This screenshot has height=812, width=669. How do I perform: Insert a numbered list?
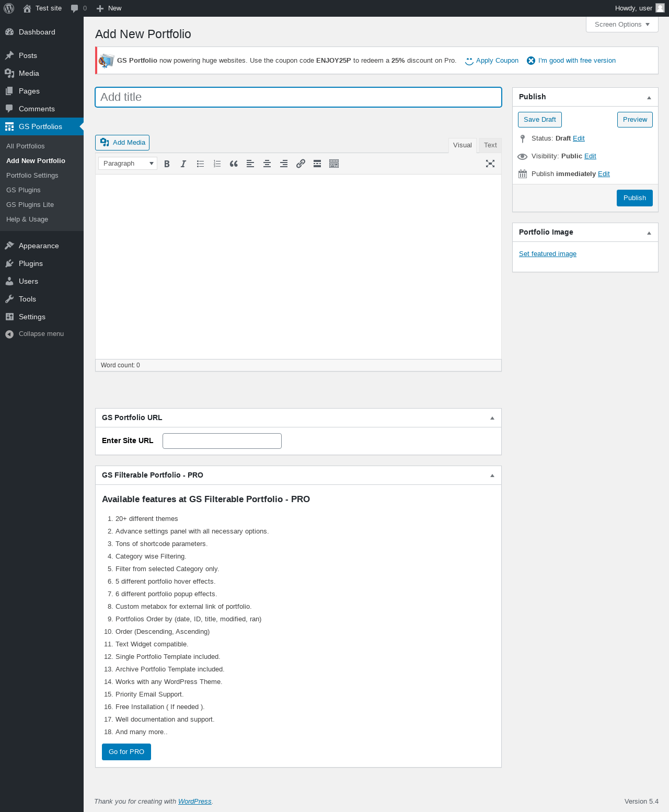217,164
